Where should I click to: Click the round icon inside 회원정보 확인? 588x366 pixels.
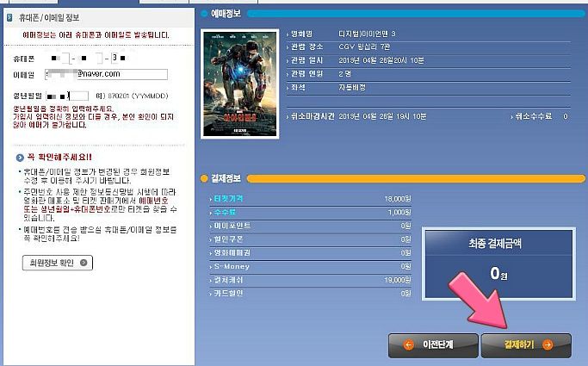click(84, 263)
